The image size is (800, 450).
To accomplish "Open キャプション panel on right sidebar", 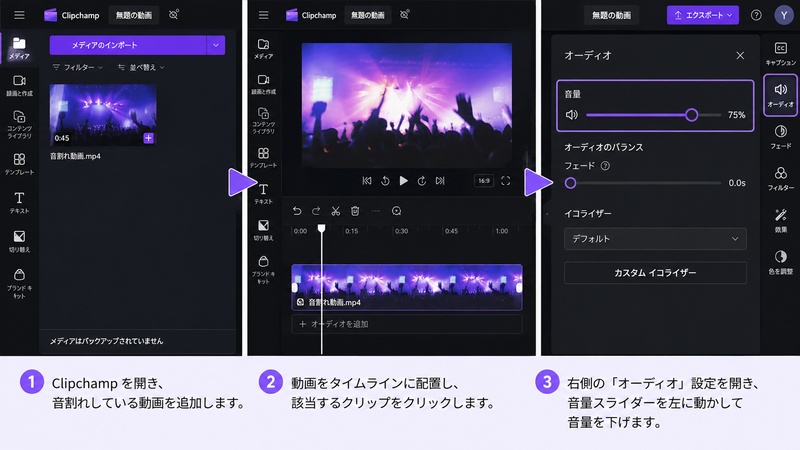I will click(x=781, y=54).
